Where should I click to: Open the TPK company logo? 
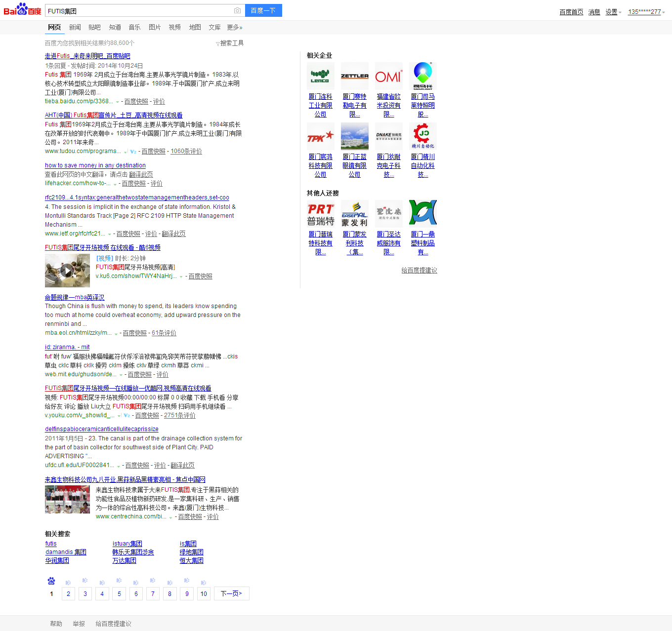pyautogui.click(x=320, y=136)
